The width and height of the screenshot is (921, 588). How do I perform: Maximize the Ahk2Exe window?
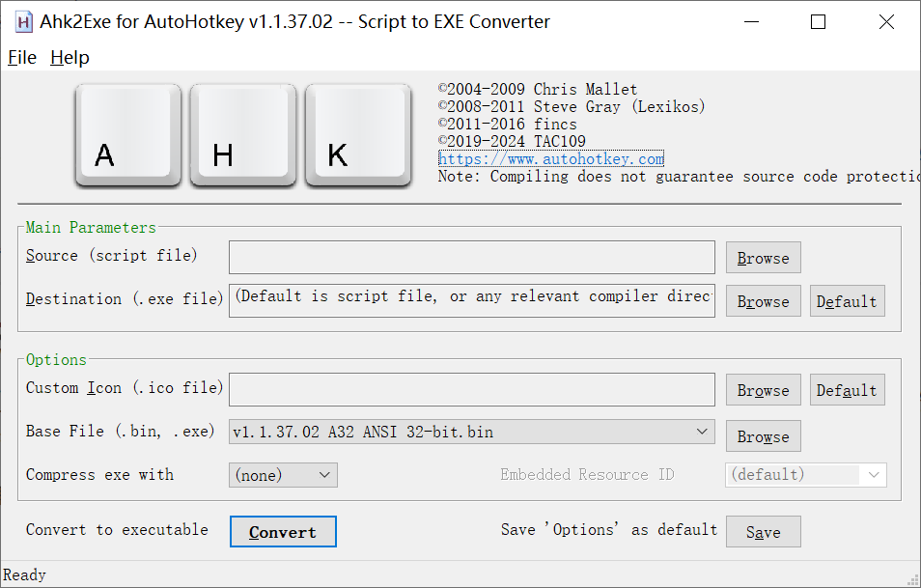(x=819, y=22)
